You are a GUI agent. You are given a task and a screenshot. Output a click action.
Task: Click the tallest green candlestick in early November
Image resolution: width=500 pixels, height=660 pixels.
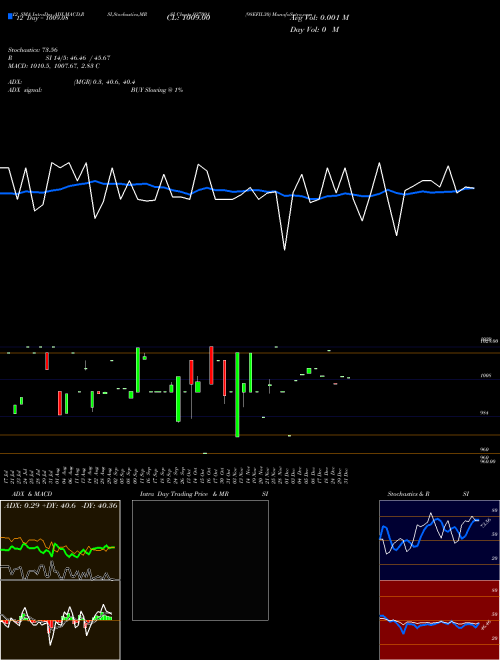click(237, 394)
